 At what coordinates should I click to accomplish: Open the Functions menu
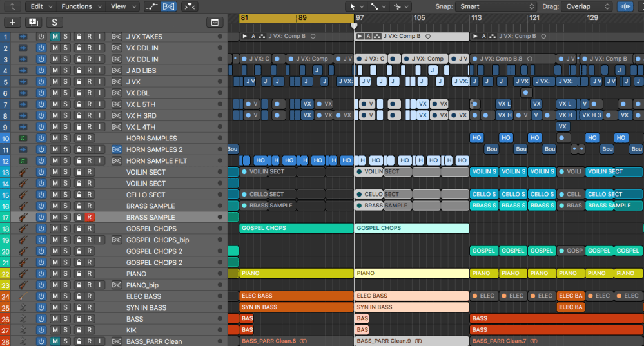tap(80, 6)
